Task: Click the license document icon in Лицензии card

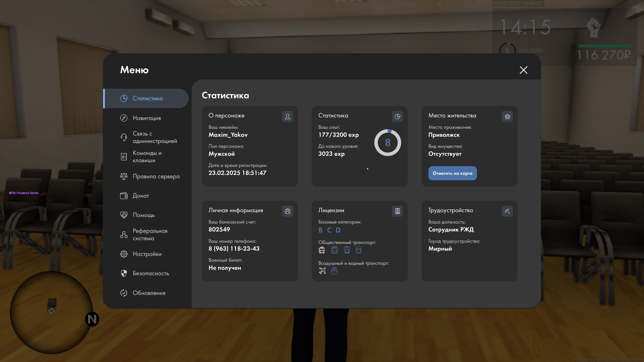Action: [x=397, y=211]
